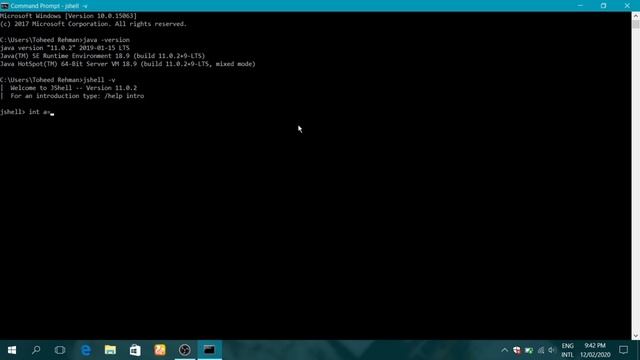
Task: Open OBS Studio from taskbar
Action: pyautogui.click(x=184, y=350)
